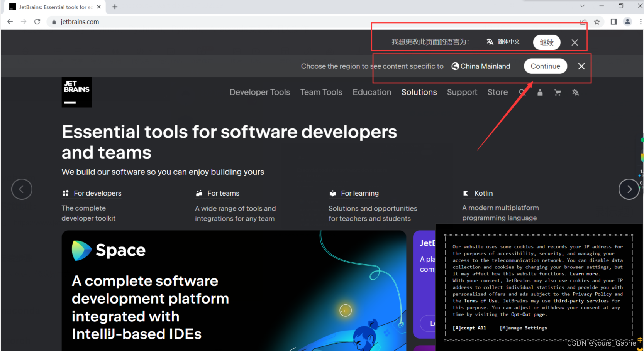Open Support menu
The image size is (644, 351).
point(462,92)
